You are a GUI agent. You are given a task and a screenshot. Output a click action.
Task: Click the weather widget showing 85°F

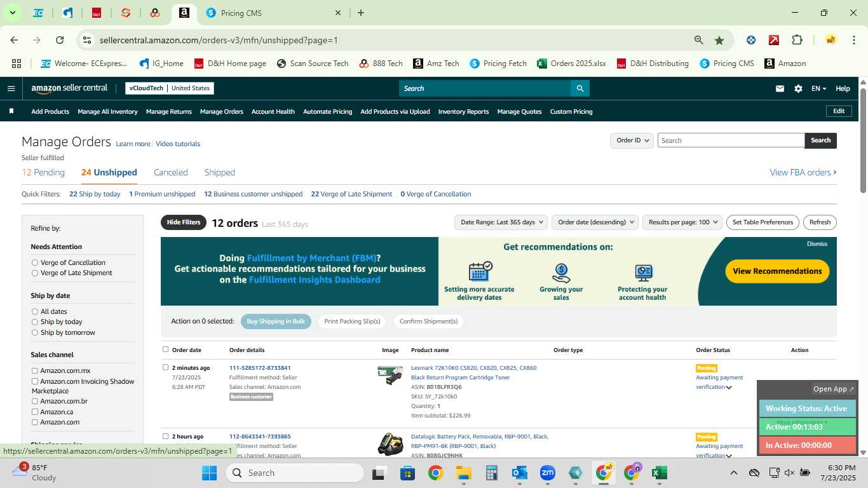pyautogui.click(x=35, y=473)
